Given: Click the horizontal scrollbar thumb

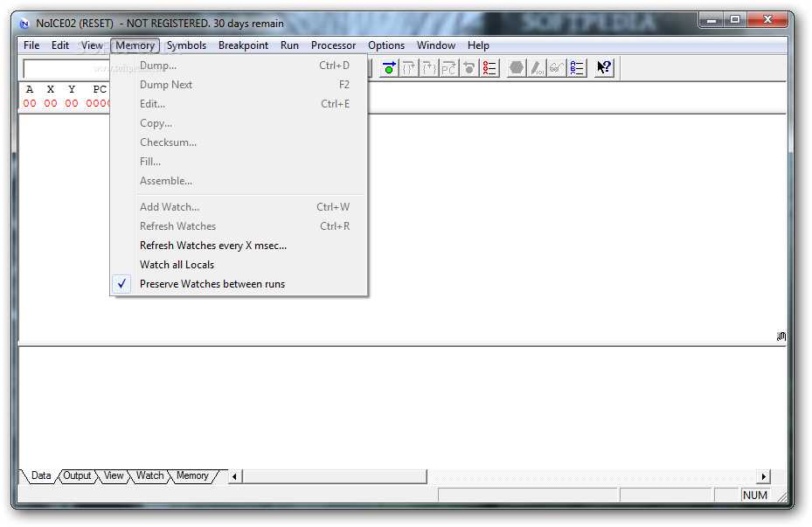Looking at the screenshot, I should (x=335, y=476).
